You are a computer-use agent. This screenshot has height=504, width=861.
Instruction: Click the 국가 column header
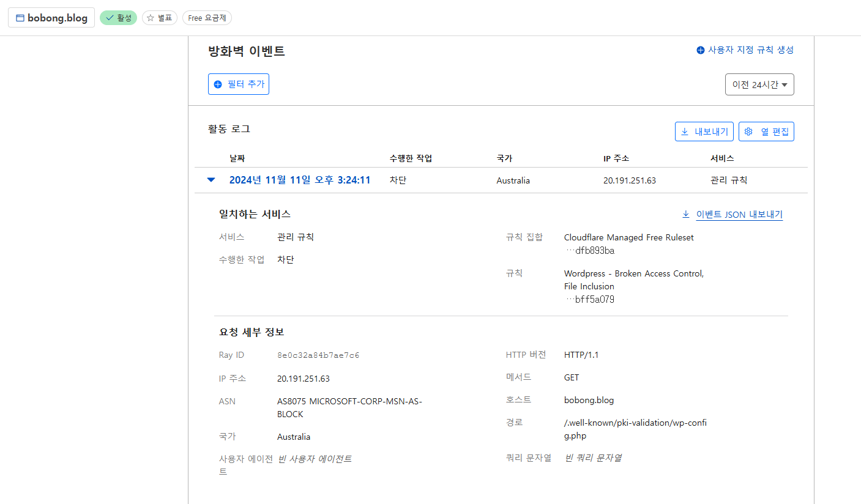coord(504,158)
